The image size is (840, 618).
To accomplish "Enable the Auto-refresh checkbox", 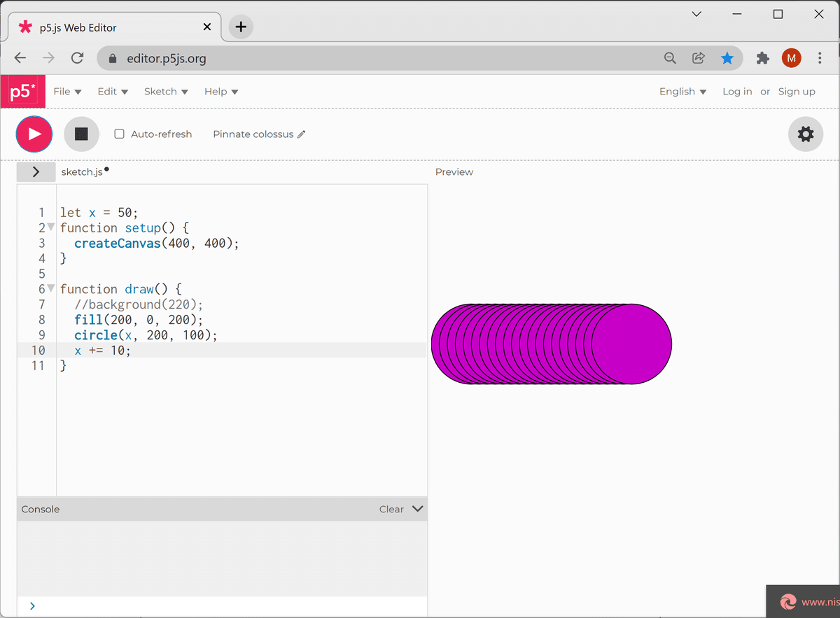I will click(x=119, y=134).
